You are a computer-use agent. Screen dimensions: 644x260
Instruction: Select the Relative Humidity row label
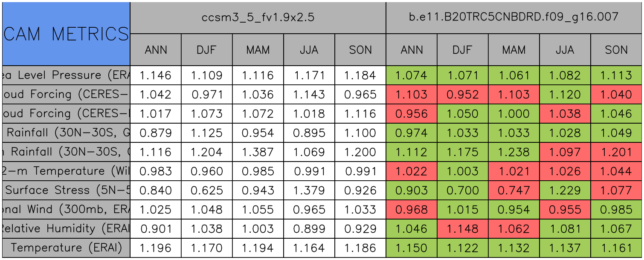(66, 229)
